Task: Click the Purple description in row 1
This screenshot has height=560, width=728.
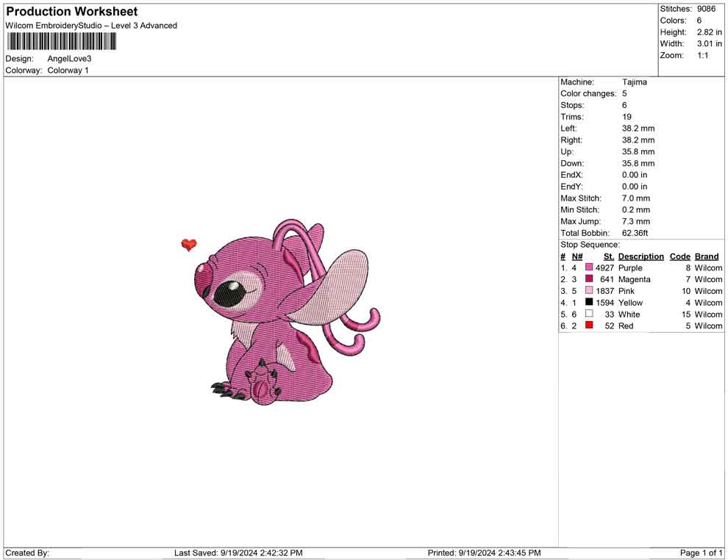Action: coord(630,268)
